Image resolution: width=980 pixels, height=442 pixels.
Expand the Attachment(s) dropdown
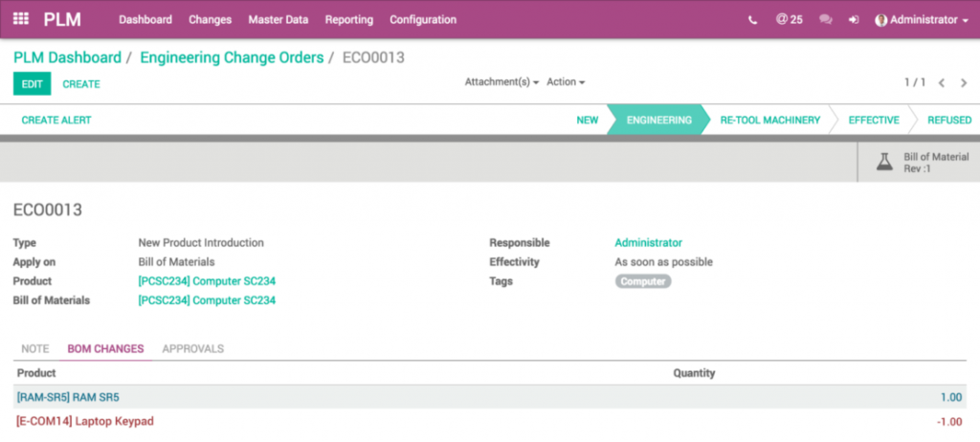(501, 82)
